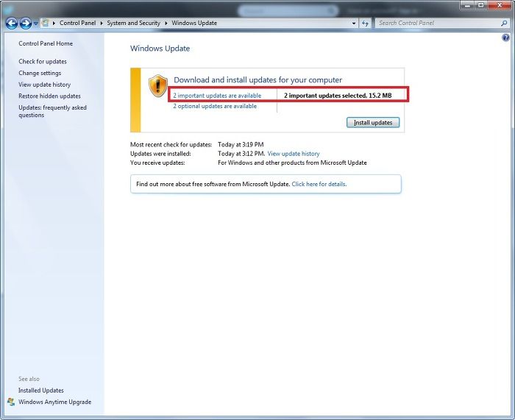Open Change settings
Viewport: 515px width, 420px height.
pos(40,73)
